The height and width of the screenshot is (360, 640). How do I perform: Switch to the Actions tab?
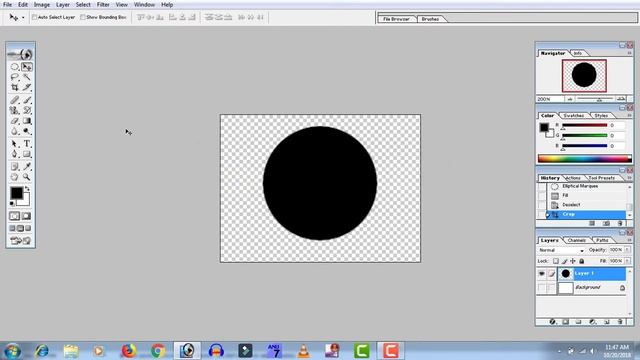point(573,178)
